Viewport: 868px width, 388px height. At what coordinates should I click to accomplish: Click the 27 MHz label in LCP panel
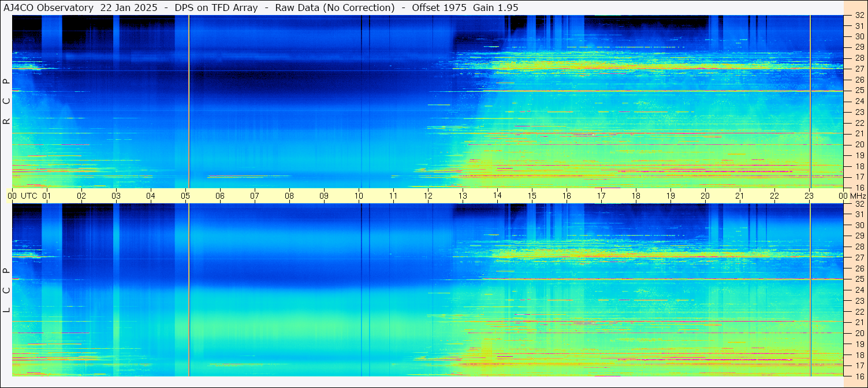(859, 258)
